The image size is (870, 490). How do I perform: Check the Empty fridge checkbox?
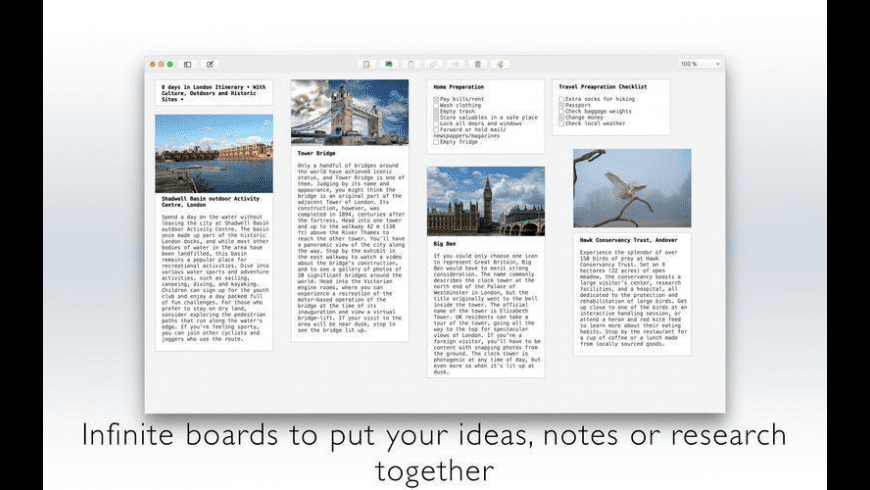click(x=436, y=142)
